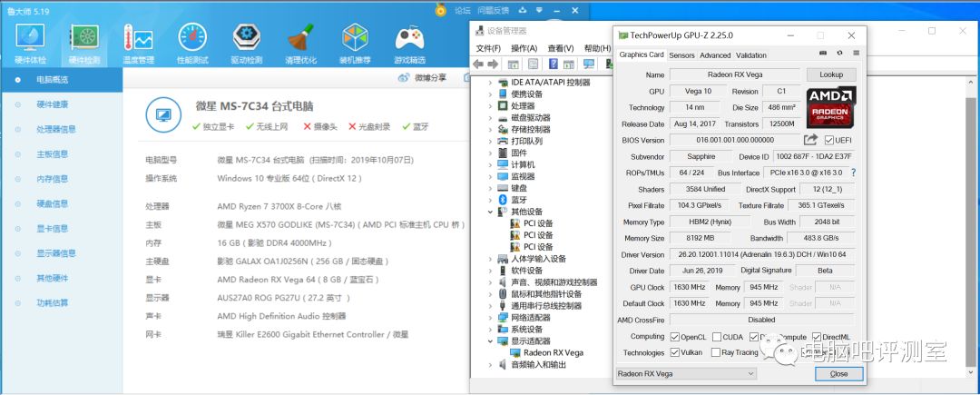Click the gold medal icon in Lu Master title bar
The image size is (980, 395).
click(441, 10)
